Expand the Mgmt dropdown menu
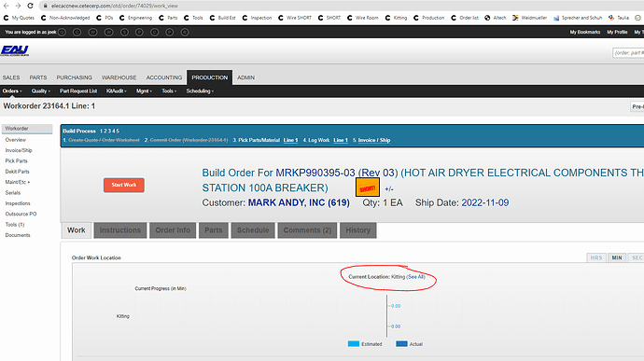The width and height of the screenshot is (644, 361). pyautogui.click(x=144, y=91)
